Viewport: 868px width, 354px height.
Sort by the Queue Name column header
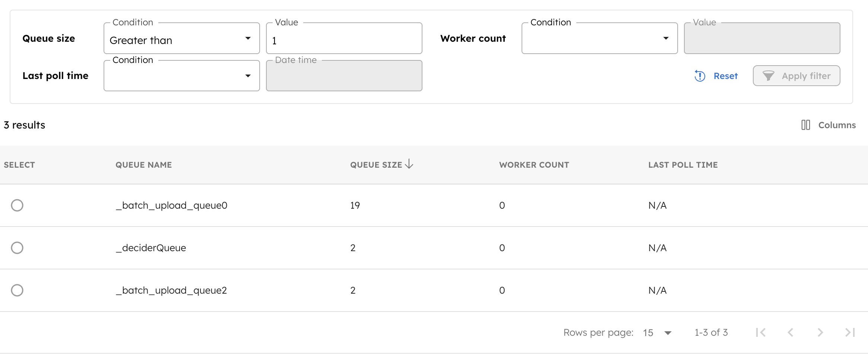pos(143,164)
